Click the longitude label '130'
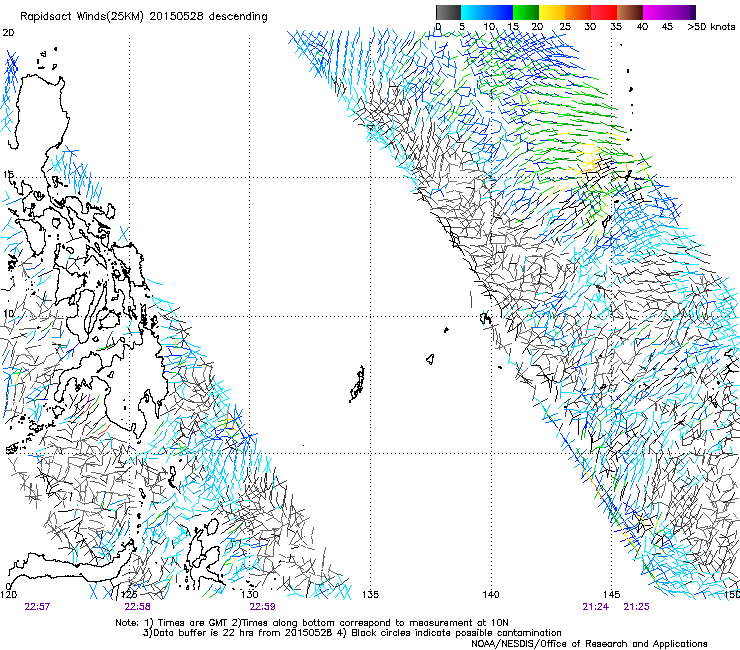Screen dimensions: 740x650 (250, 595)
